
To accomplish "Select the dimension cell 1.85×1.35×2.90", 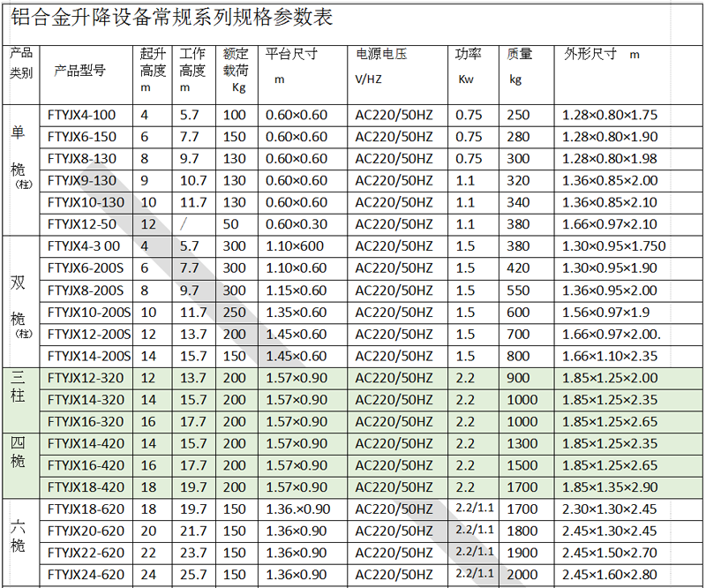I will pos(609,486).
